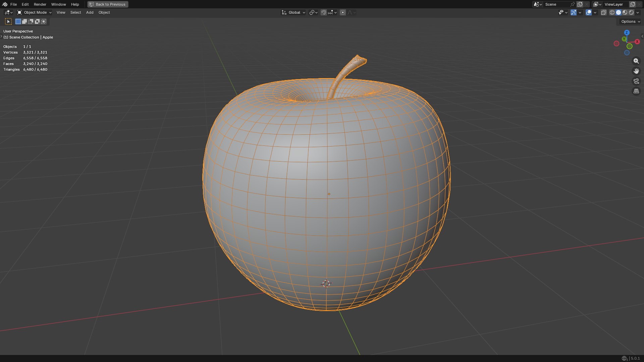This screenshot has width=644, height=362.
Task: Open the viewport Add menu
Action: (x=90, y=12)
